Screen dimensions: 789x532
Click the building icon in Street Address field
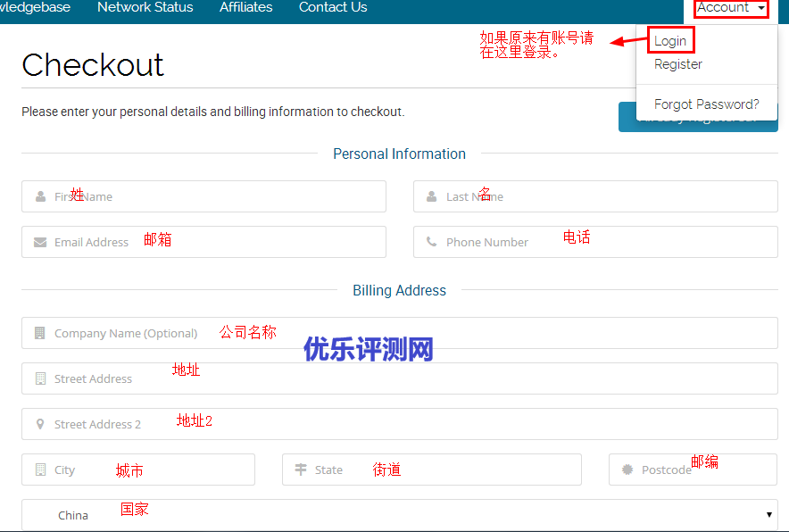(41, 378)
